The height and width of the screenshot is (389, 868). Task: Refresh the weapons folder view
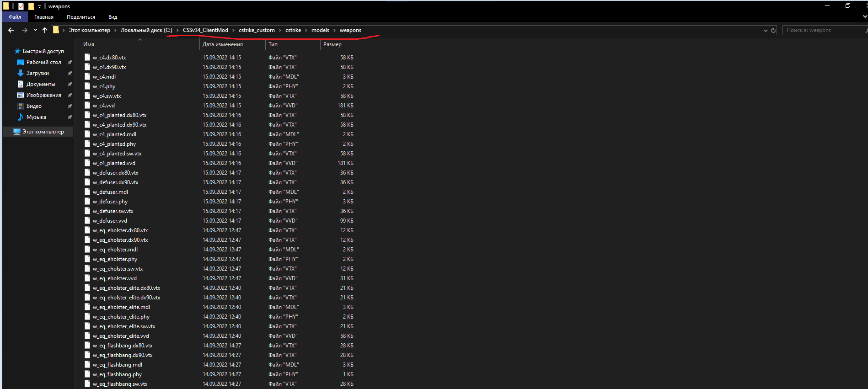coord(773,30)
